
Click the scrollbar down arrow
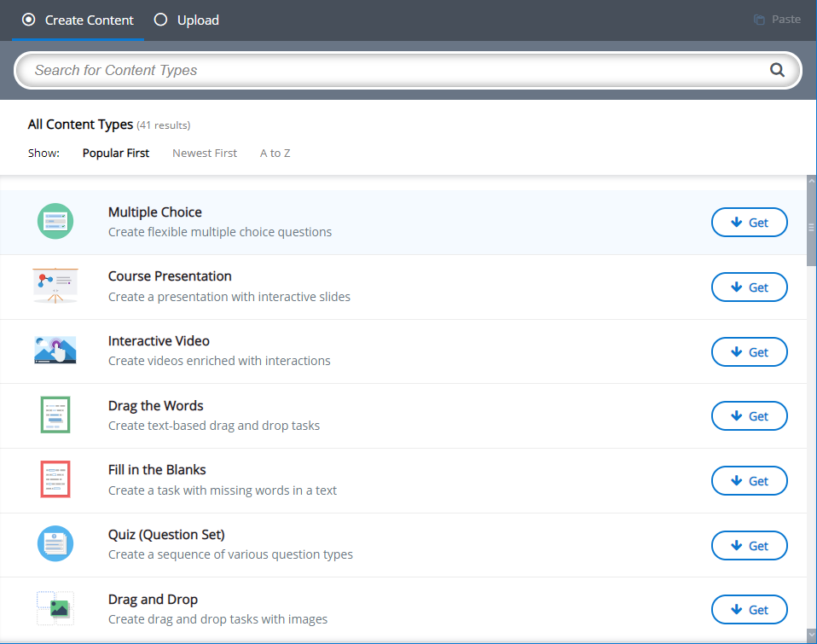click(x=811, y=635)
